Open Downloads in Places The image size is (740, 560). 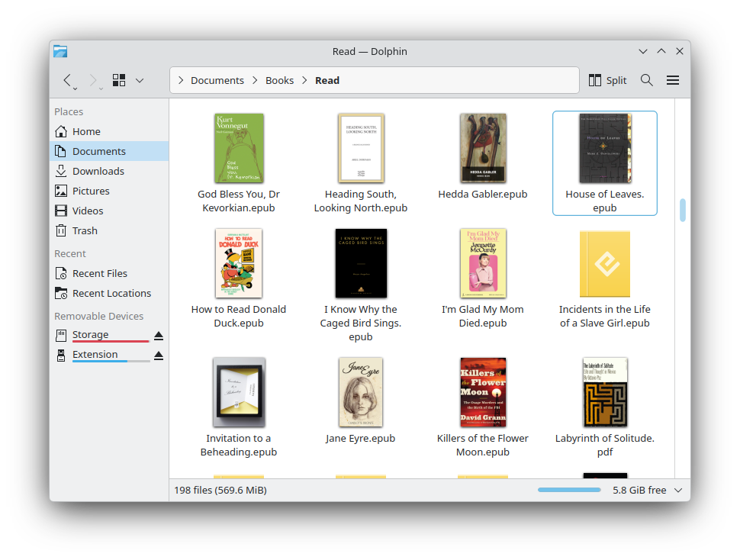(x=109, y=171)
